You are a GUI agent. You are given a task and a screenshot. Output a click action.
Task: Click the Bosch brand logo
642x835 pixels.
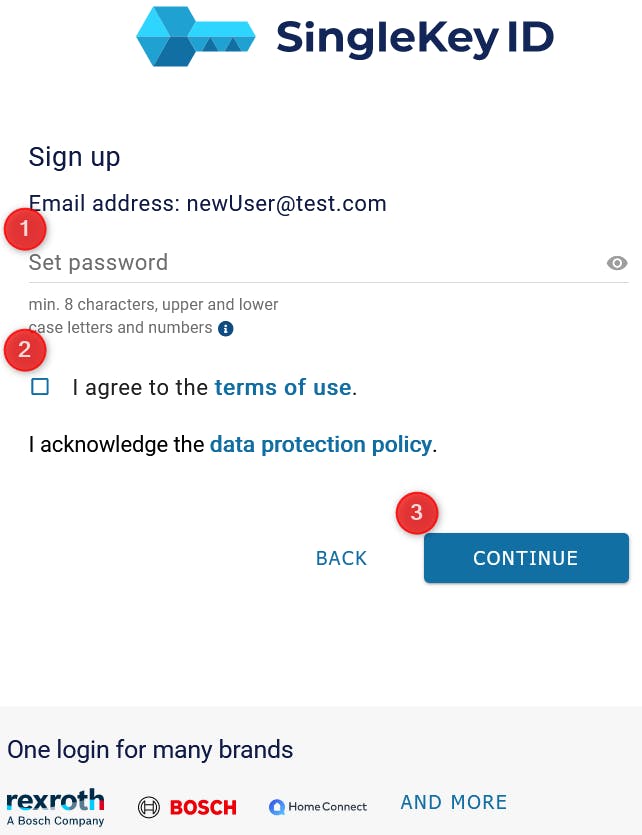point(188,807)
